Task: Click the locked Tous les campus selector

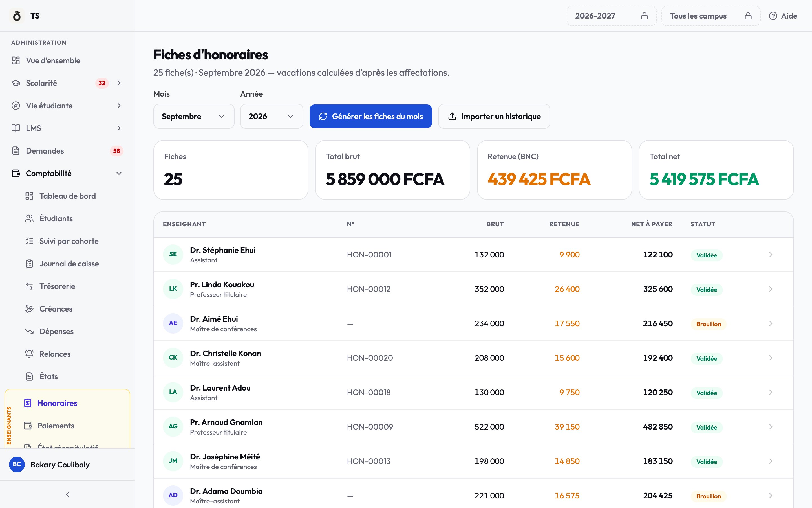Action: [x=711, y=16]
